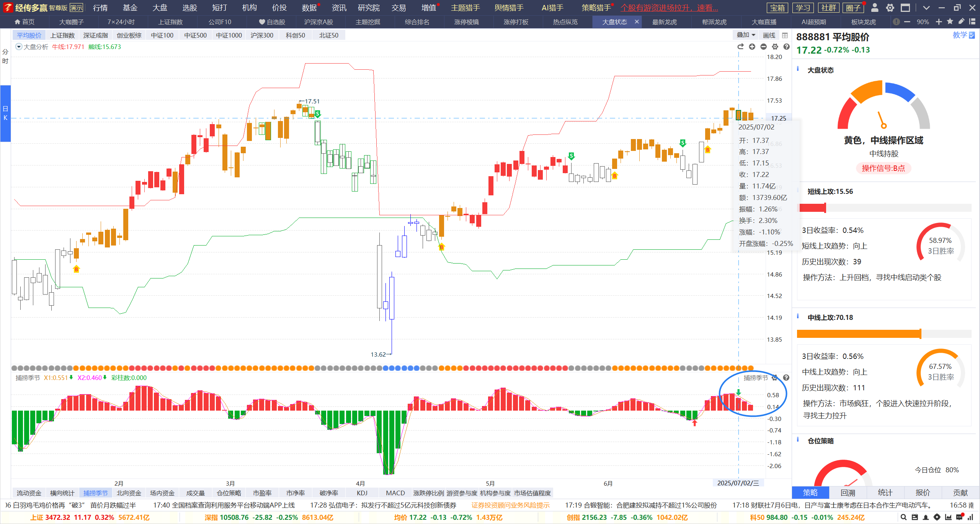
Task: Open the title bar chevron dropdown
Action: coord(926,8)
